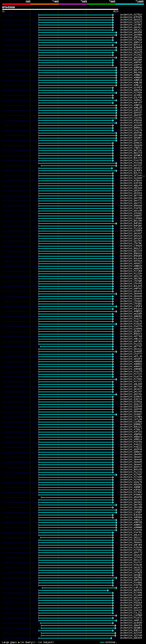
Task: Click label UniRef100_O82425
Action: click(x=131, y=53)
